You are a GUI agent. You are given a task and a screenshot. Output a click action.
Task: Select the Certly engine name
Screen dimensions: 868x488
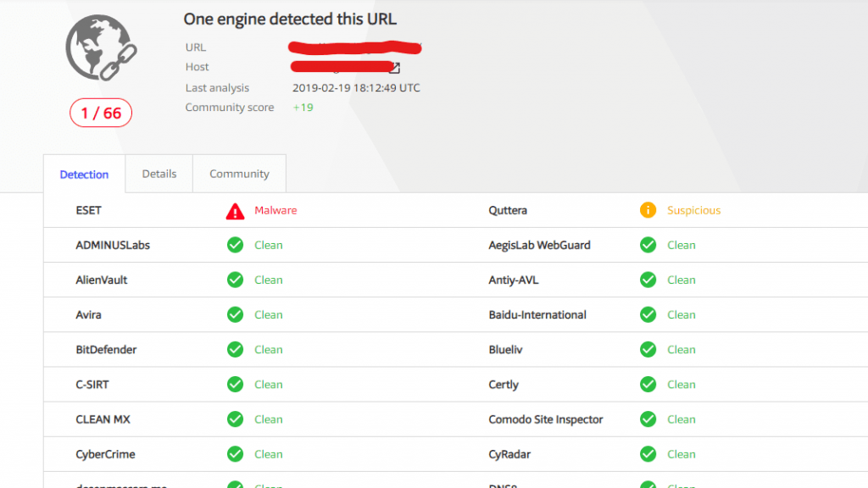[504, 385]
